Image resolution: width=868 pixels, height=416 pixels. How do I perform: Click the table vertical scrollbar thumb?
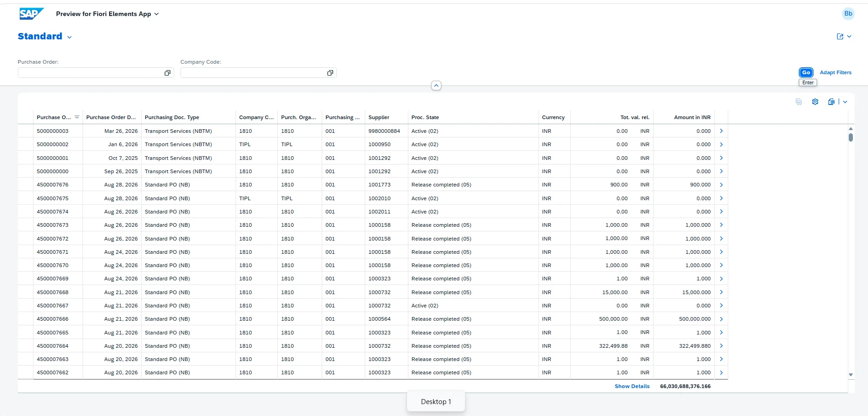point(851,137)
